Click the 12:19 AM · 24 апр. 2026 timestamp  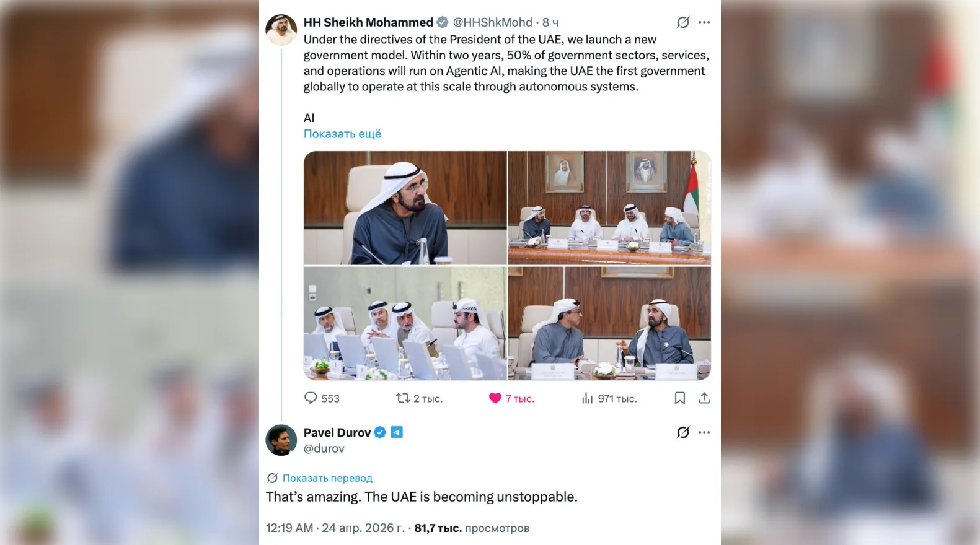(x=335, y=528)
